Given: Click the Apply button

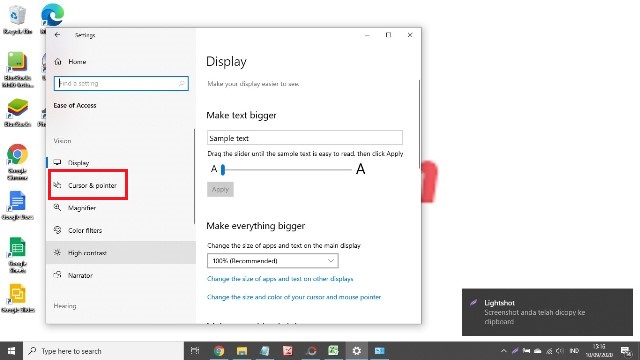Looking at the screenshot, I should coord(220,189).
